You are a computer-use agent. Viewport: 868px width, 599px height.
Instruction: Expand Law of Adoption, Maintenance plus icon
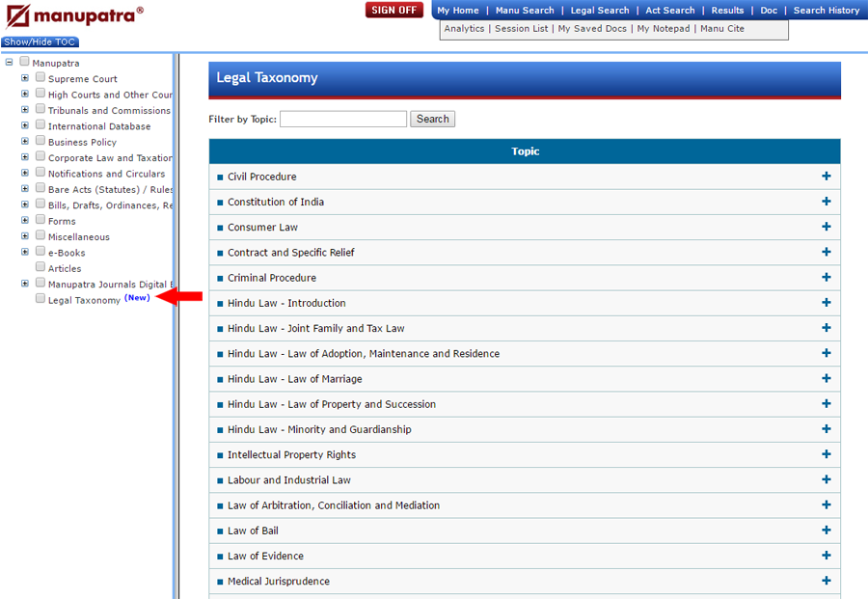826,353
